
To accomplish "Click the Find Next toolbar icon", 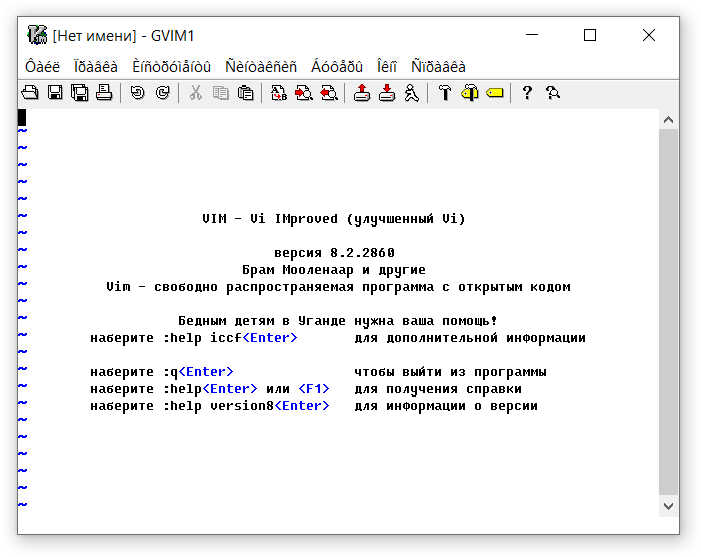I will [304, 93].
